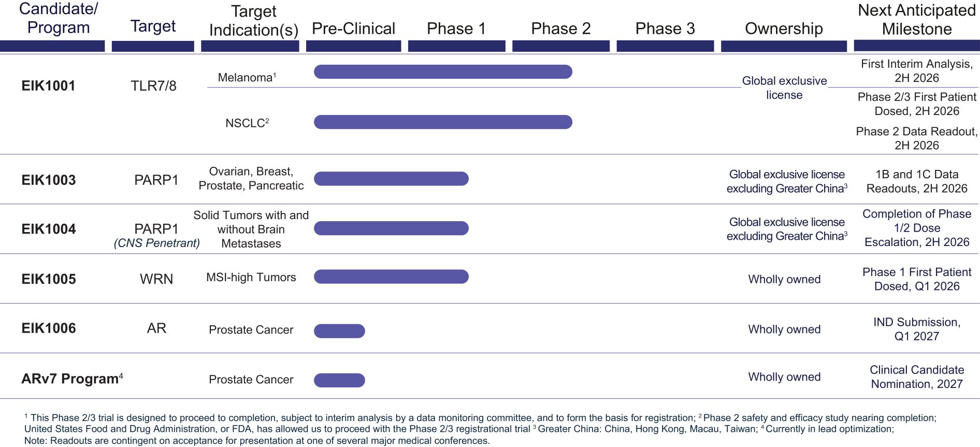Click the MSI-high Tumors indication

click(x=251, y=278)
